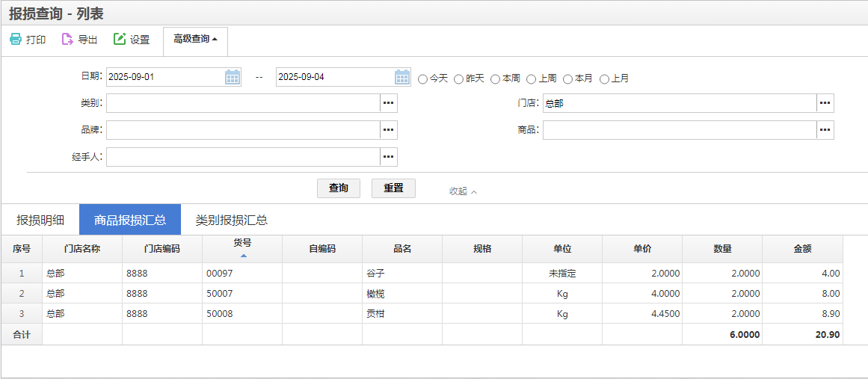The width and height of the screenshot is (868, 379).
Task: Open the end date calendar picker
Action: [402, 77]
